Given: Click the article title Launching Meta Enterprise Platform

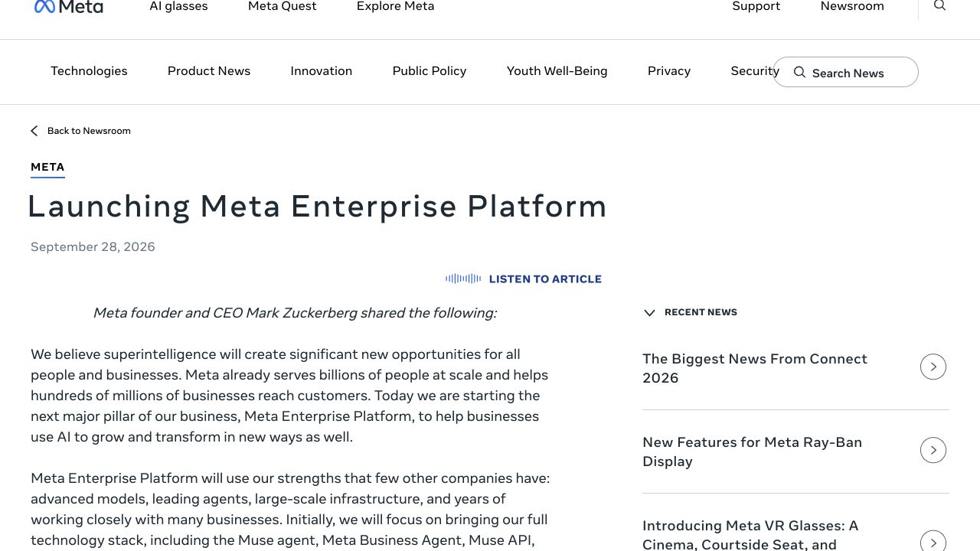Looking at the screenshot, I should pos(317,207).
